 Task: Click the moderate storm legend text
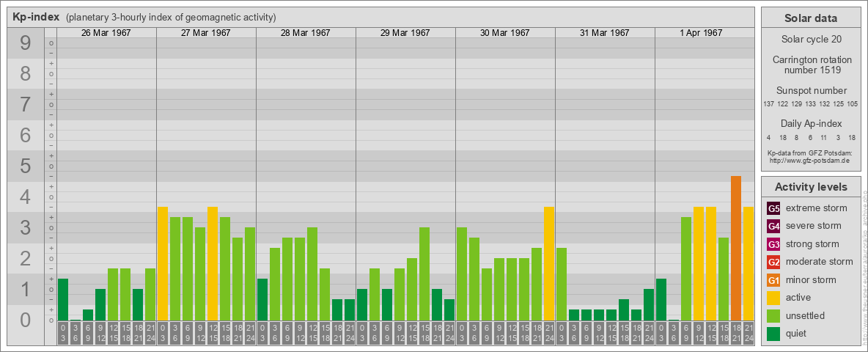click(x=820, y=262)
